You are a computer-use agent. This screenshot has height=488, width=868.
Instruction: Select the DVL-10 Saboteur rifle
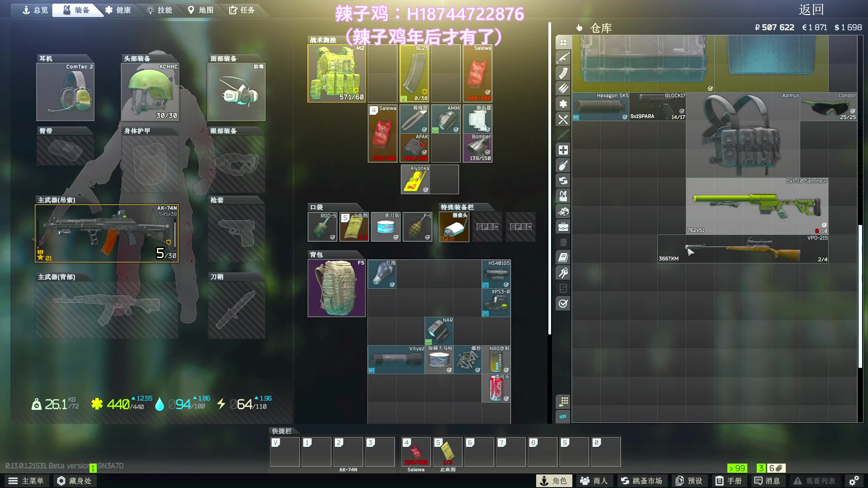757,206
